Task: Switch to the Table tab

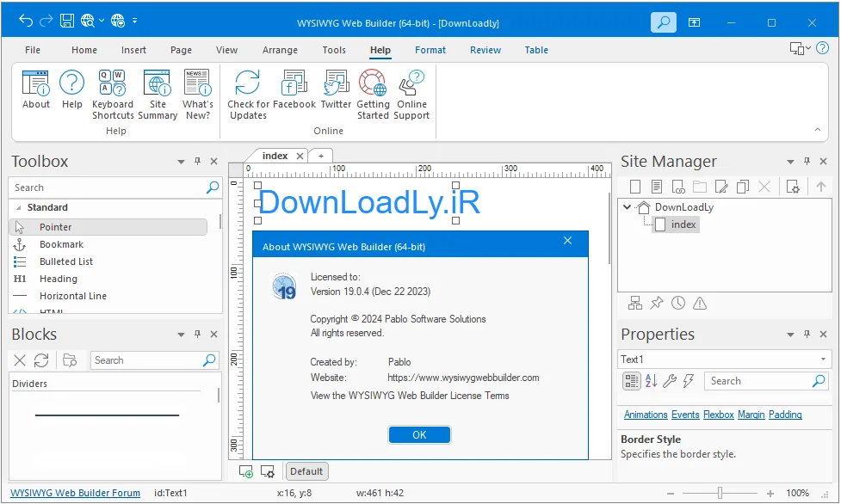Action: [x=536, y=50]
